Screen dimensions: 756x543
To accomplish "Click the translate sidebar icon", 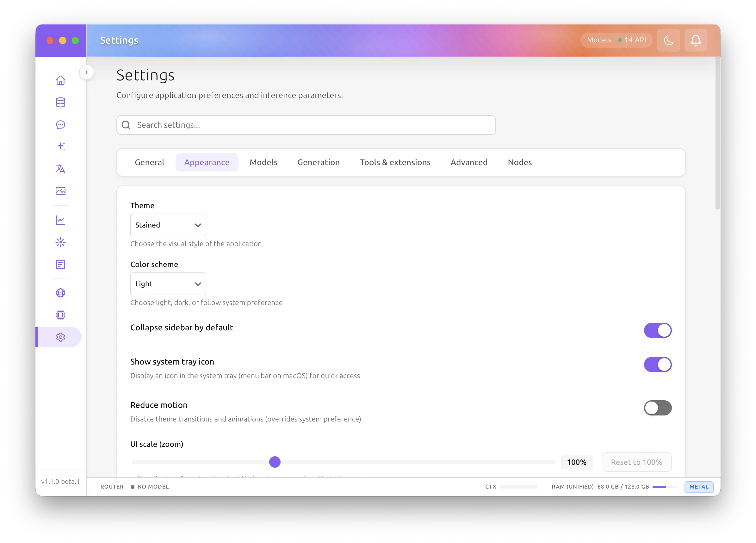I will 60,169.
